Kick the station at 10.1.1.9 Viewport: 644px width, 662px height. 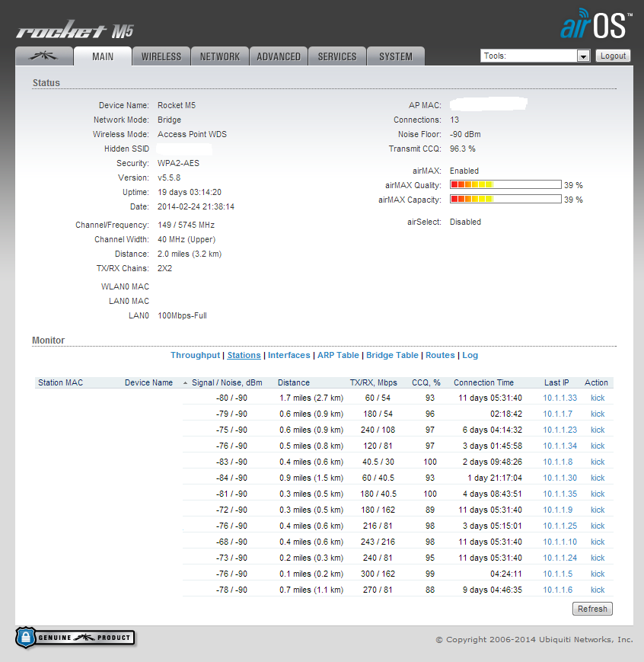(x=598, y=510)
